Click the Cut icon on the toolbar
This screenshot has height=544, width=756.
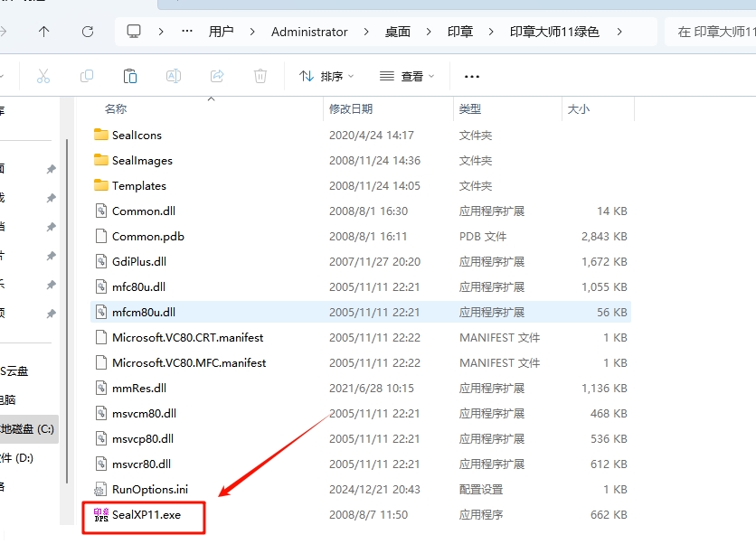tap(43, 75)
